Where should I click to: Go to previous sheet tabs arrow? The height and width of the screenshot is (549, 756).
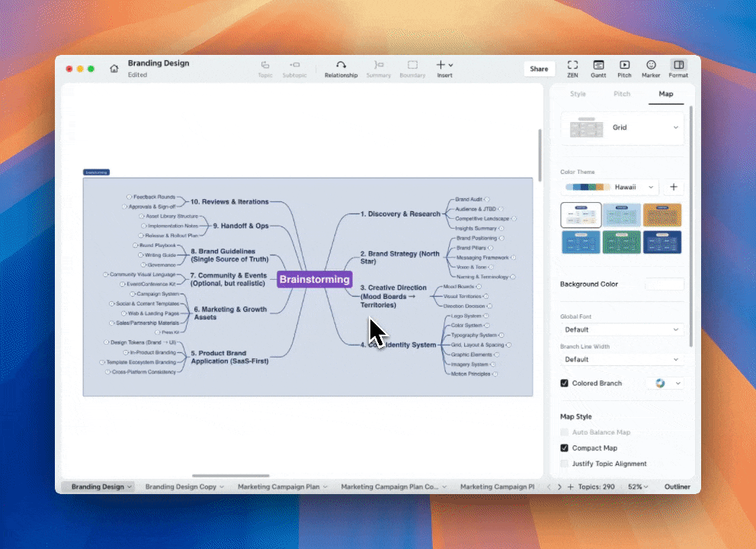[549, 486]
